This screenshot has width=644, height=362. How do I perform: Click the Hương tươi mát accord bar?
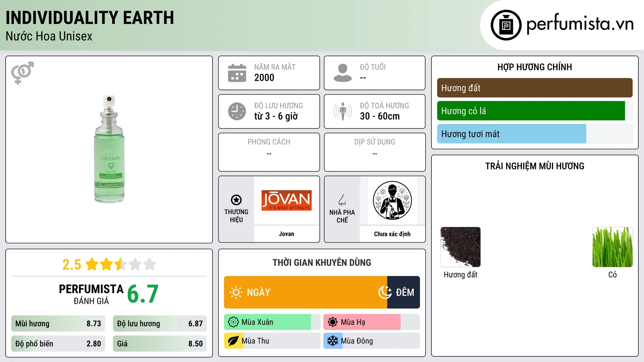click(x=535, y=134)
